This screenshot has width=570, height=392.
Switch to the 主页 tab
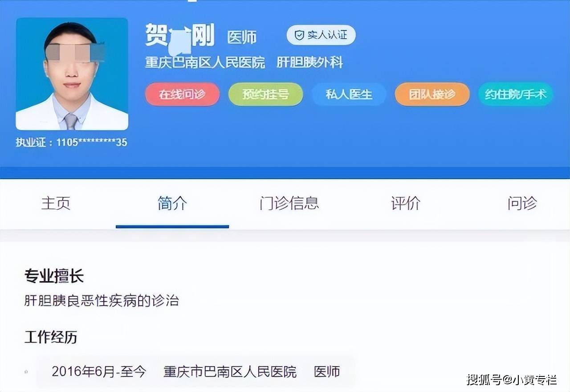[56, 203]
